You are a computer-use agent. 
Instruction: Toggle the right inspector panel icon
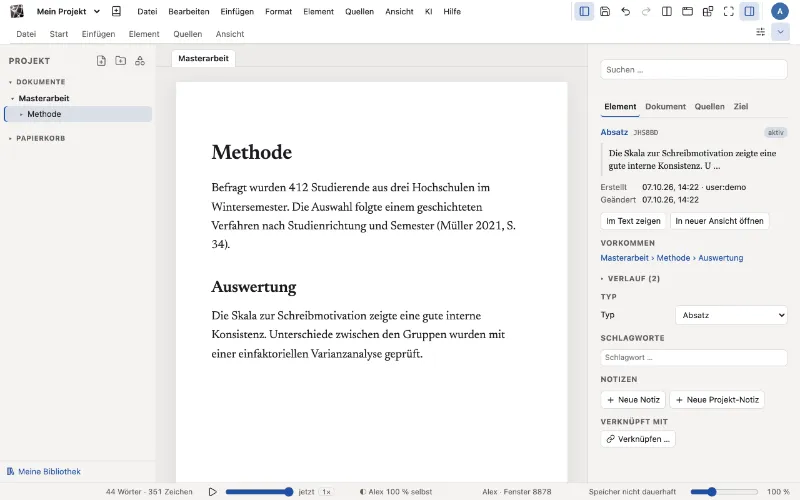click(749, 11)
